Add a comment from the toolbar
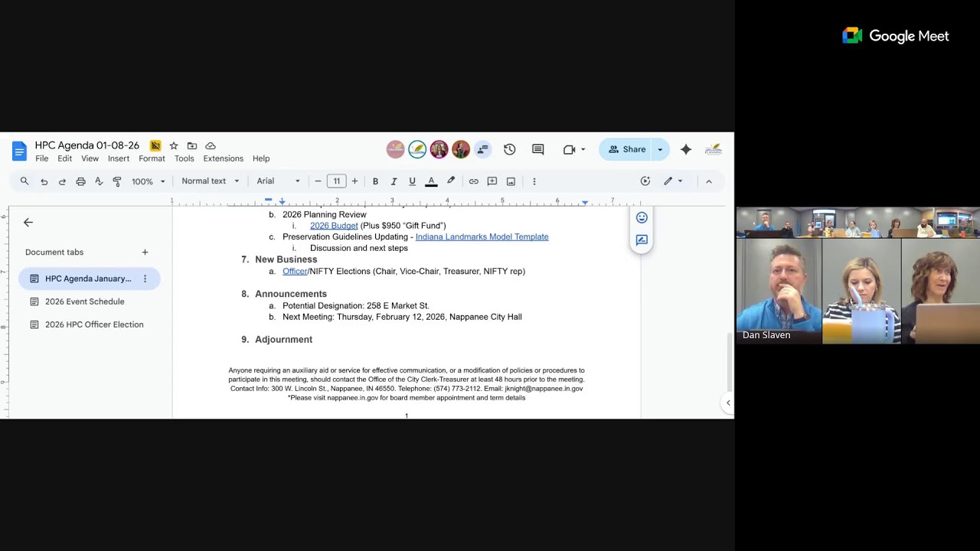Viewport: 980px width, 551px height. (492, 181)
